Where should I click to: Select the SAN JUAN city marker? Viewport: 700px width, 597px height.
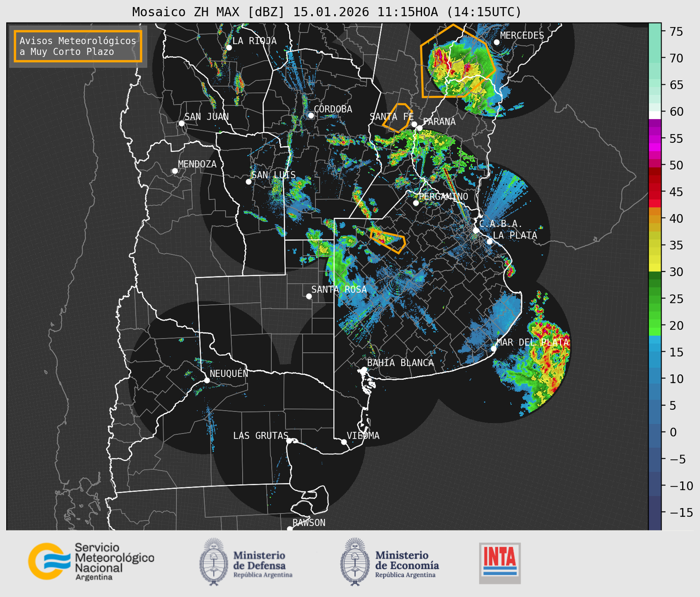point(181,123)
